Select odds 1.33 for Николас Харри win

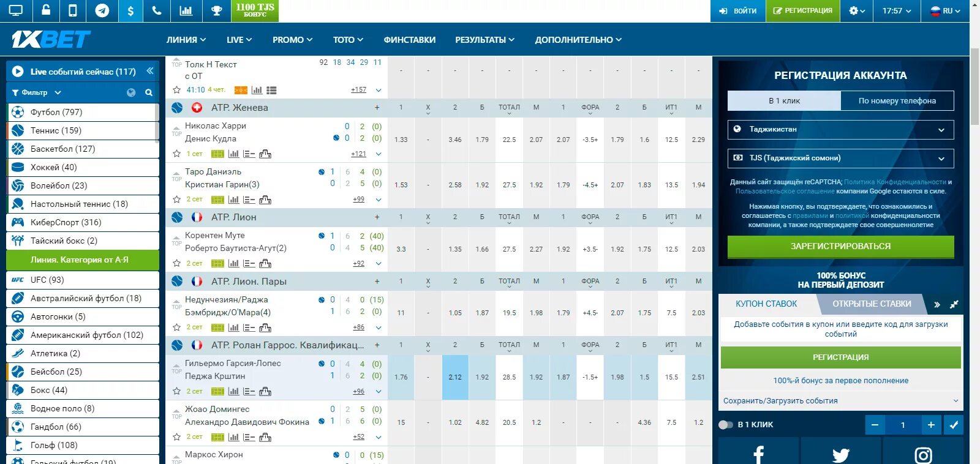click(401, 140)
